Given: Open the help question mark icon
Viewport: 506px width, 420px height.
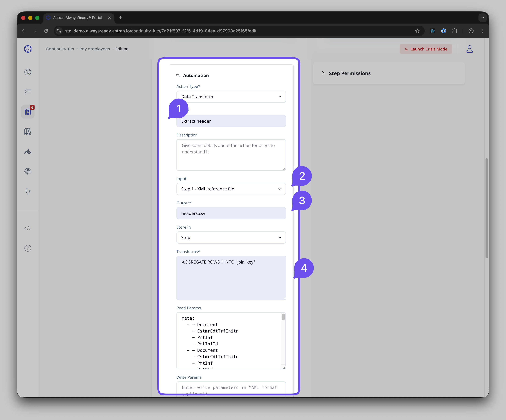Looking at the screenshot, I should click(x=28, y=248).
